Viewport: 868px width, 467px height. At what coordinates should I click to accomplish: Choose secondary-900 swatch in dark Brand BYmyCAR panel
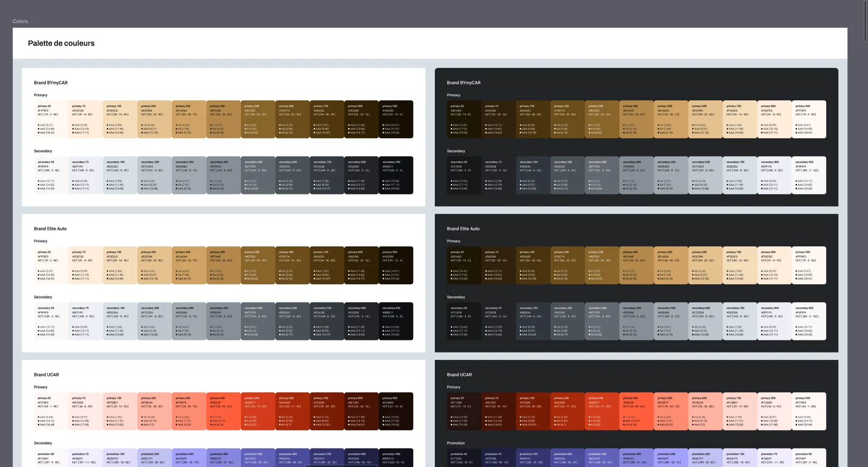tap(809, 175)
